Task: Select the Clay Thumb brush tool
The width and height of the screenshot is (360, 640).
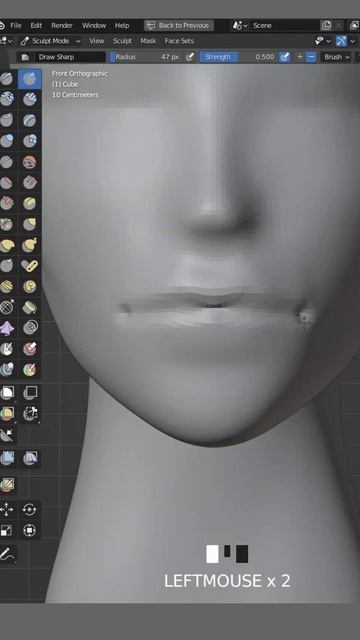Action: [6, 120]
